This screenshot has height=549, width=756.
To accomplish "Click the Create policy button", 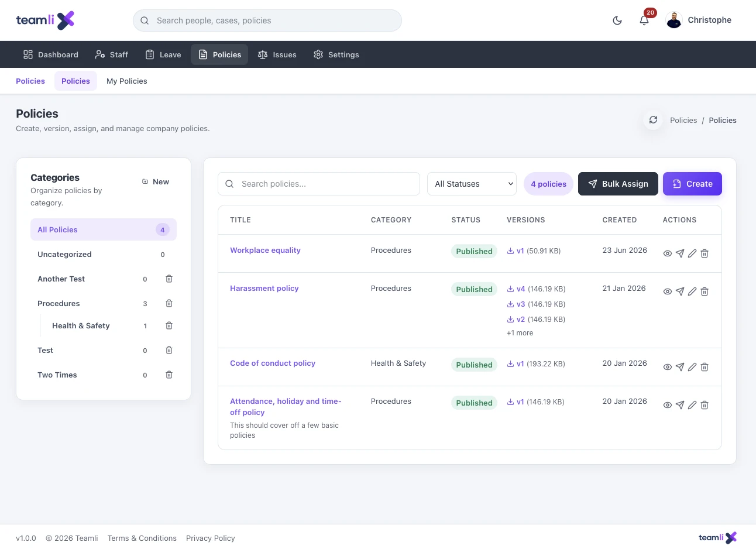I will 692,184.
